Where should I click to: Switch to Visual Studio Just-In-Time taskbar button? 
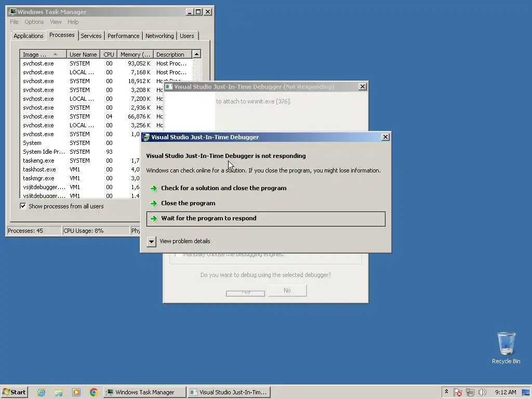229,392
